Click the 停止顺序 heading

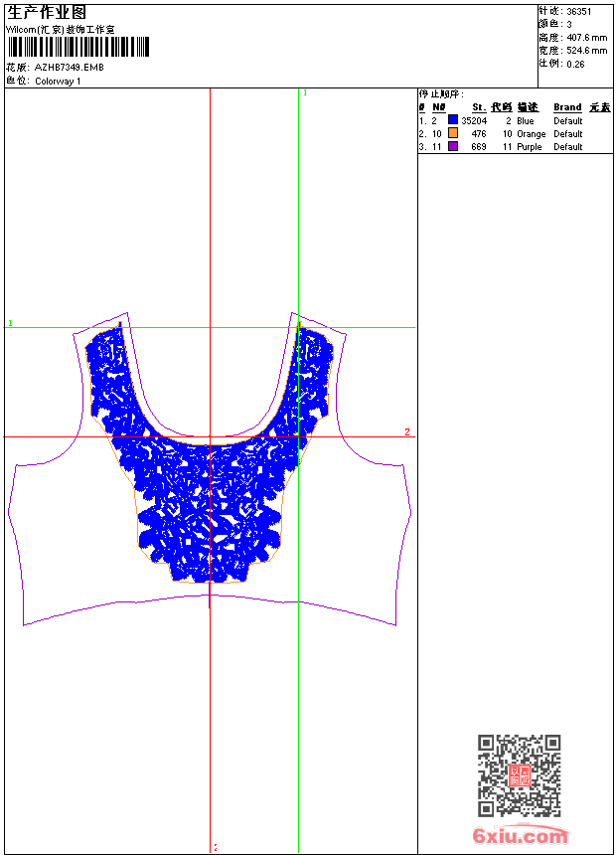pyautogui.click(x=441, y=94)
